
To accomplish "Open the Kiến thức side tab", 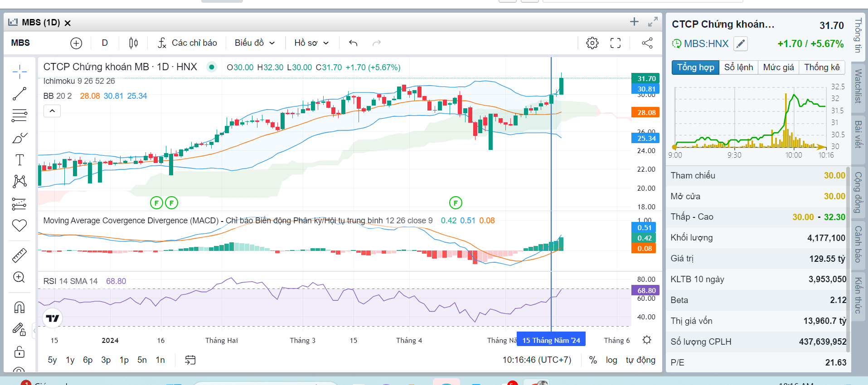I will point(858,296).
